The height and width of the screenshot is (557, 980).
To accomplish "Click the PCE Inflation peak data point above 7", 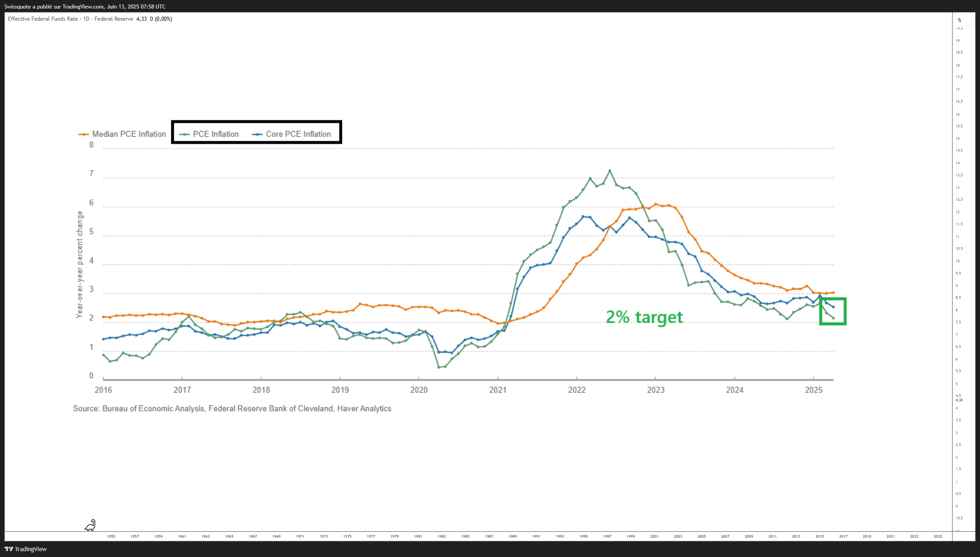I will tap(610, 171).
